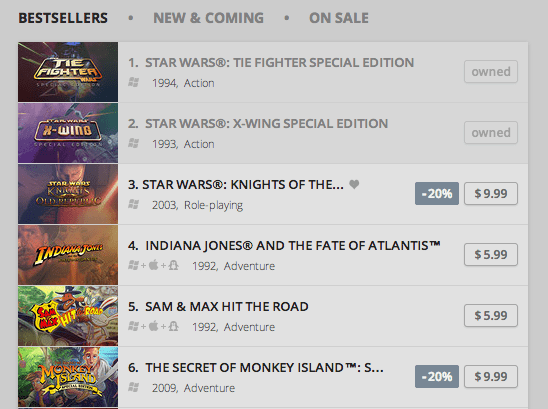Switch to the New & Coming tab
The width and height of the screenshot is (548, 409).
pos(209,18)
